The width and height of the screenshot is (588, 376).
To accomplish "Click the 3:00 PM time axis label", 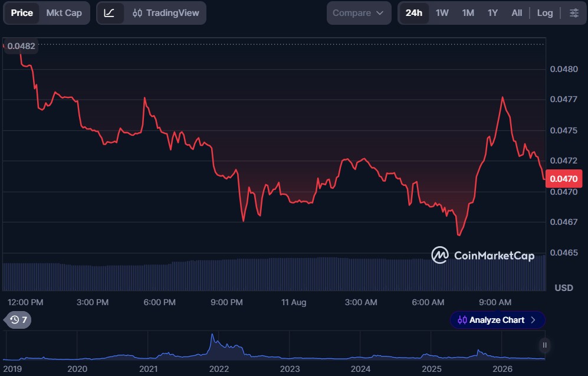I will (x=93, y=302).
